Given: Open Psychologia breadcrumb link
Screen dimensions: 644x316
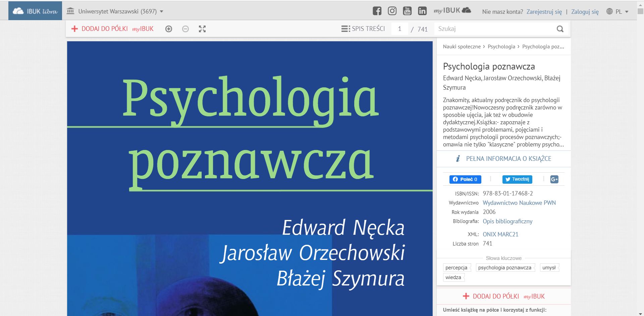Looking at the screenshot, I should [501, 47].
